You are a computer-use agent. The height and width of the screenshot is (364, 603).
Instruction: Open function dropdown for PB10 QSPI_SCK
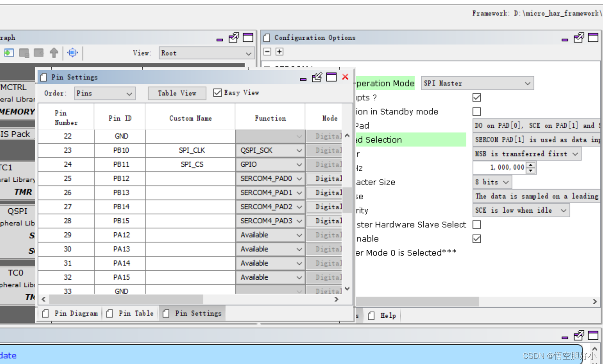click(270, 151)
